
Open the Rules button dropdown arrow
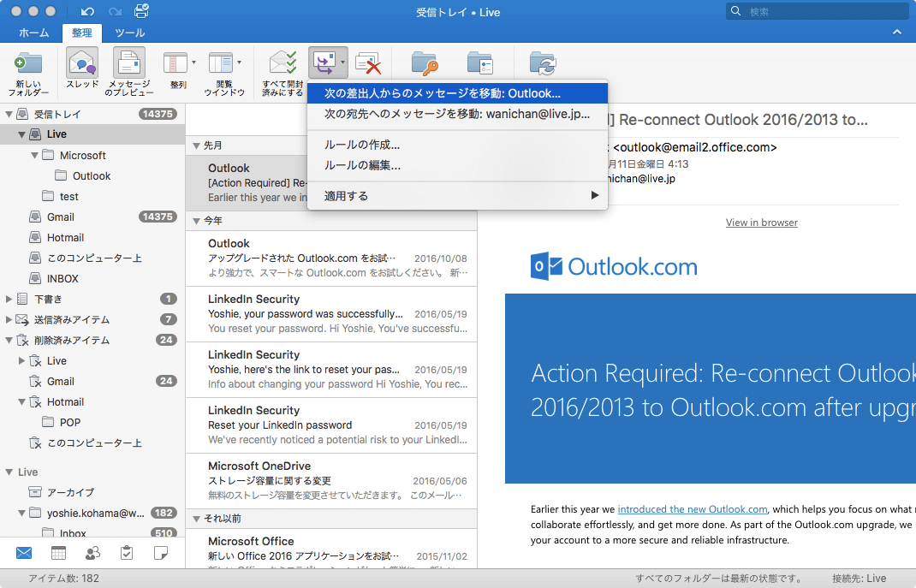343,62
